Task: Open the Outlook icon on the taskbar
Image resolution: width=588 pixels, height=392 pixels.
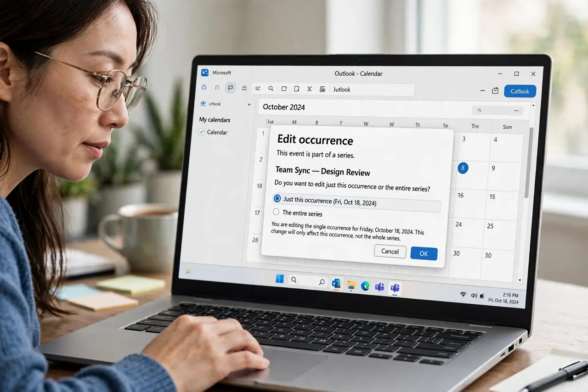Action: [336, 284]
